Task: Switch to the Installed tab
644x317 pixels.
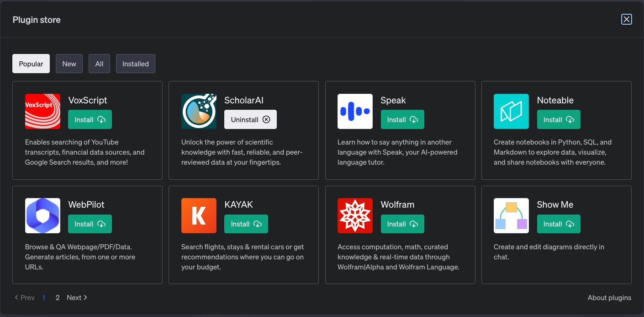Action: tap(135, 64)
